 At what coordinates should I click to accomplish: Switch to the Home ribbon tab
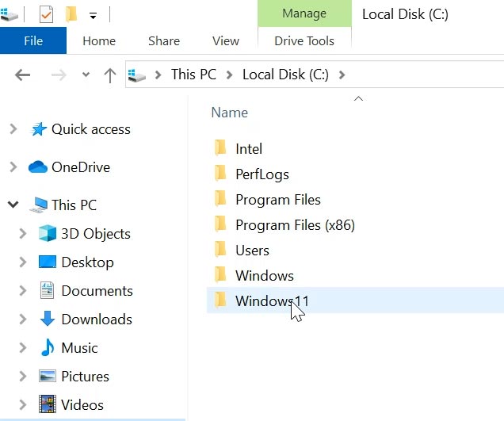(99, 41)
